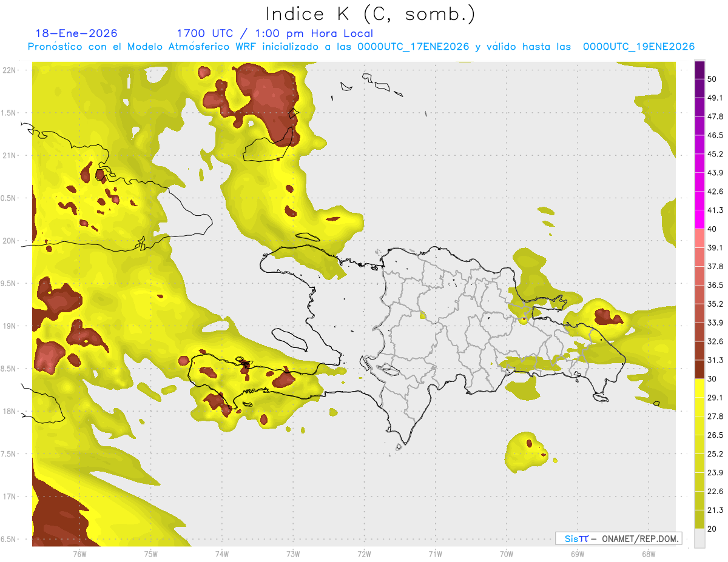Click legend value '41.3'

715,210
